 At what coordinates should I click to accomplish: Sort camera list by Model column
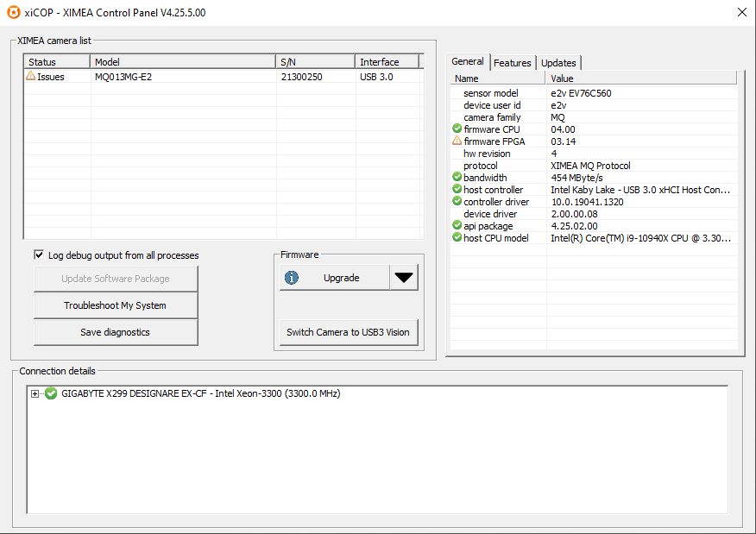[x=183, y=62]
